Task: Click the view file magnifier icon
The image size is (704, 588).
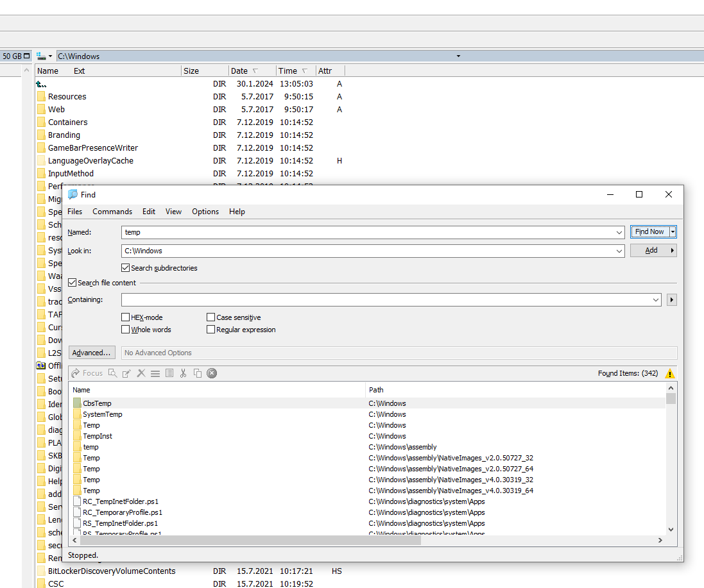Action: coord(113,373)
